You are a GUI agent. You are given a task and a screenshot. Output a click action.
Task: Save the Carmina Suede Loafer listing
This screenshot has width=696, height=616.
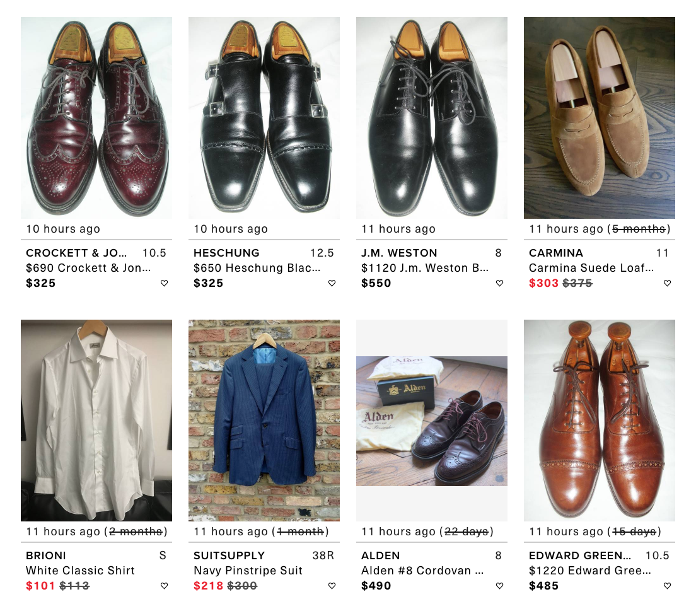(x=668, y=283)
